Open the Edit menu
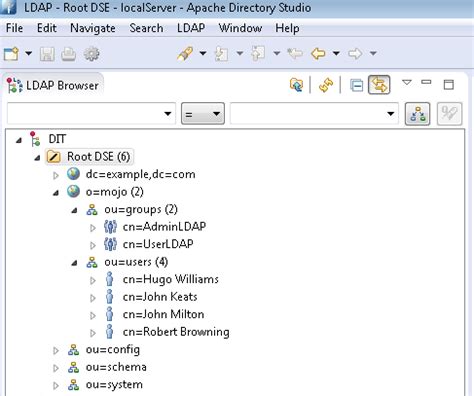The height and width of the screenshot is (396, 474). [47, 28]
